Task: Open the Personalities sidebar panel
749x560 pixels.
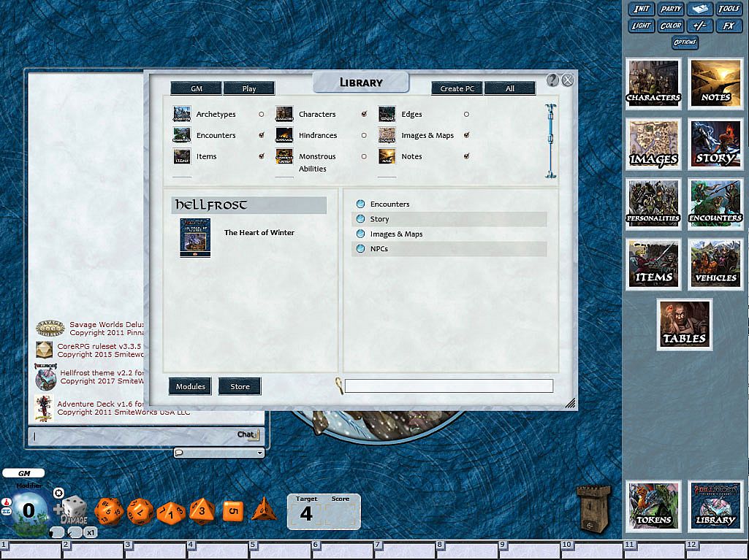Action: pos(653,204)
